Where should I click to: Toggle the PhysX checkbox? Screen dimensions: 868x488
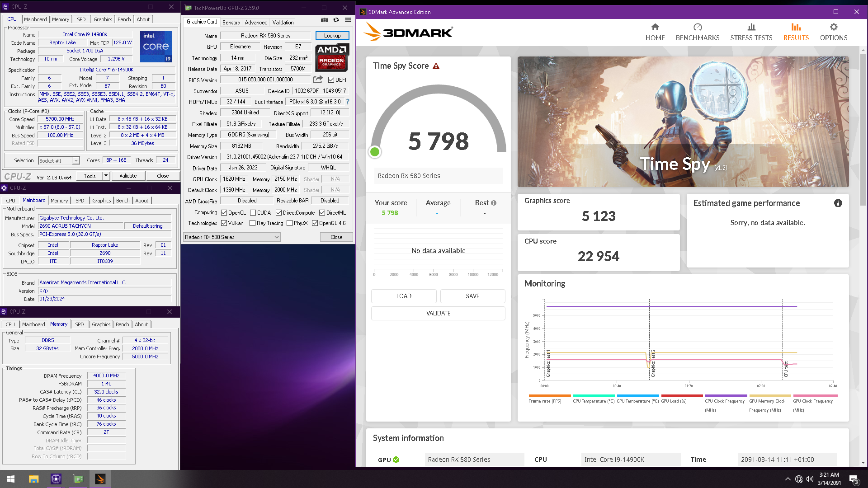289,223
